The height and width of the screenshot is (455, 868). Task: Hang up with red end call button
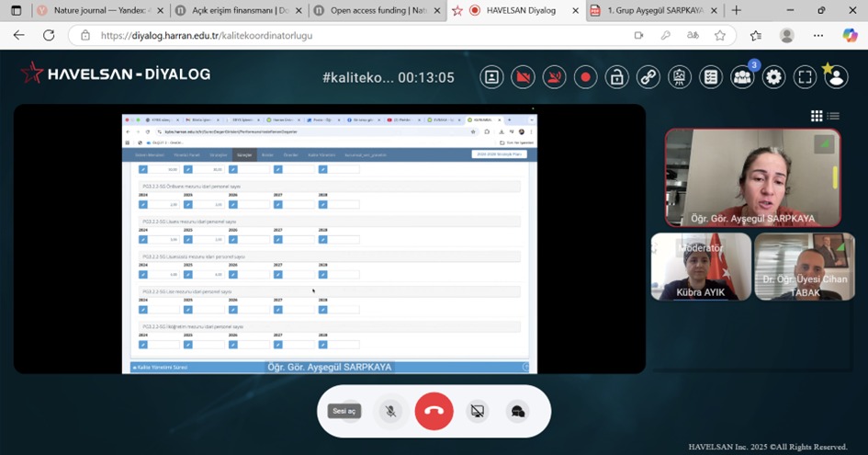point(434,411)
